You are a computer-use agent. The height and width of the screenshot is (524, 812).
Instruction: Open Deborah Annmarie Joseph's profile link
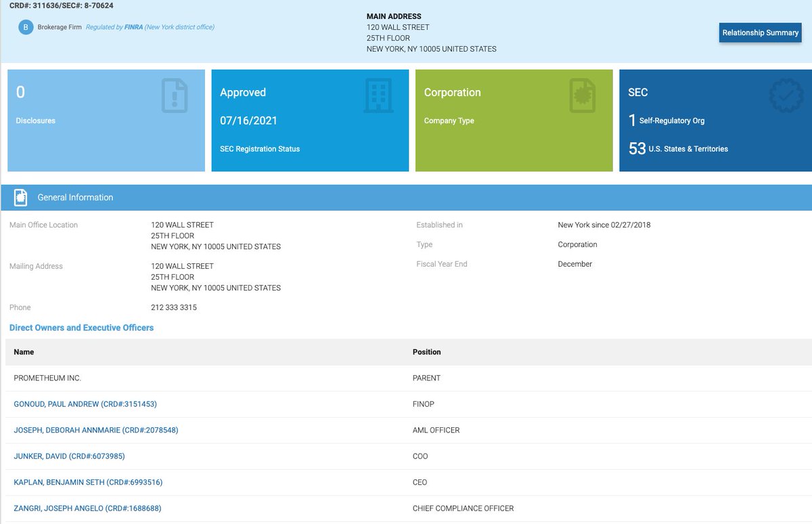pyautogui.click(x=95, y=430)
